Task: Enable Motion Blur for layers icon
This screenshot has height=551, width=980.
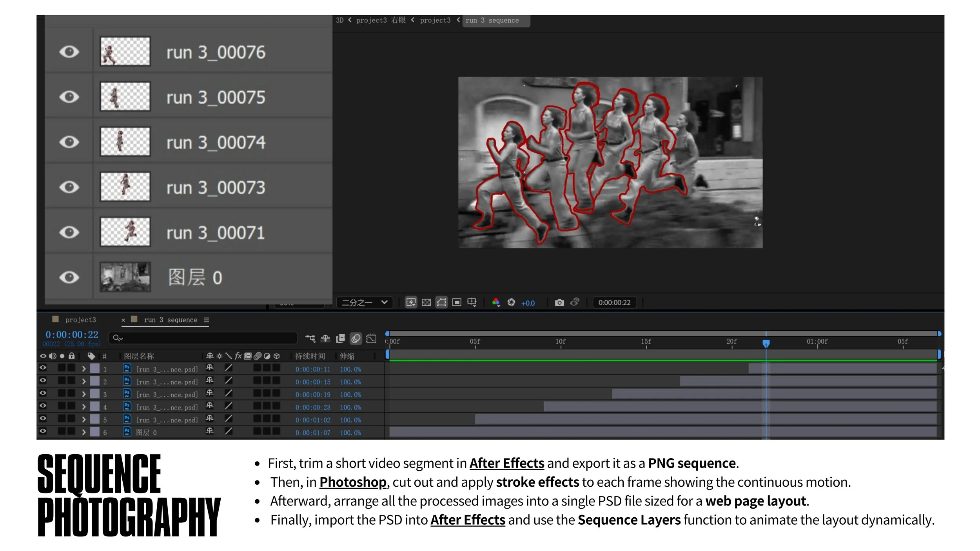Action: pyautogui.click(x=356, y=338)
